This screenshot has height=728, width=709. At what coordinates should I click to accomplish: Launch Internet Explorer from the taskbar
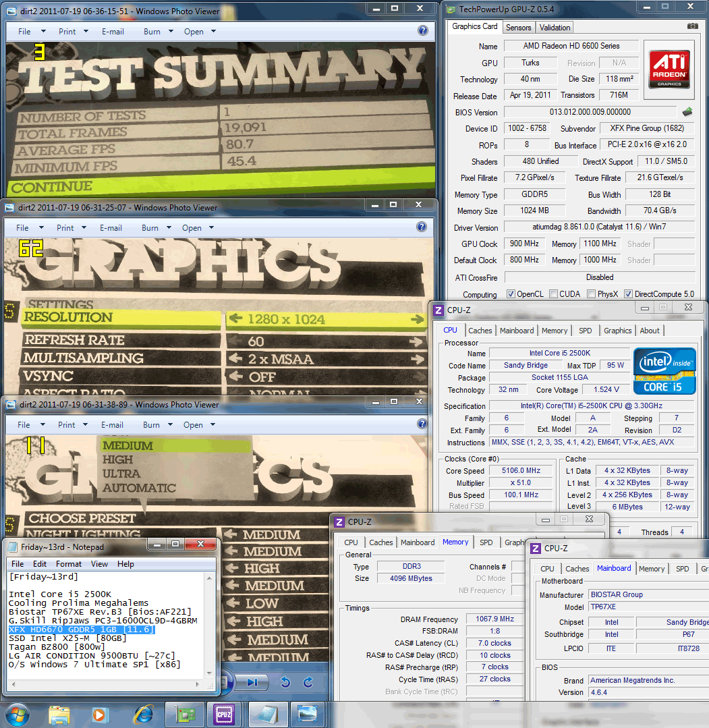[144, 715]
